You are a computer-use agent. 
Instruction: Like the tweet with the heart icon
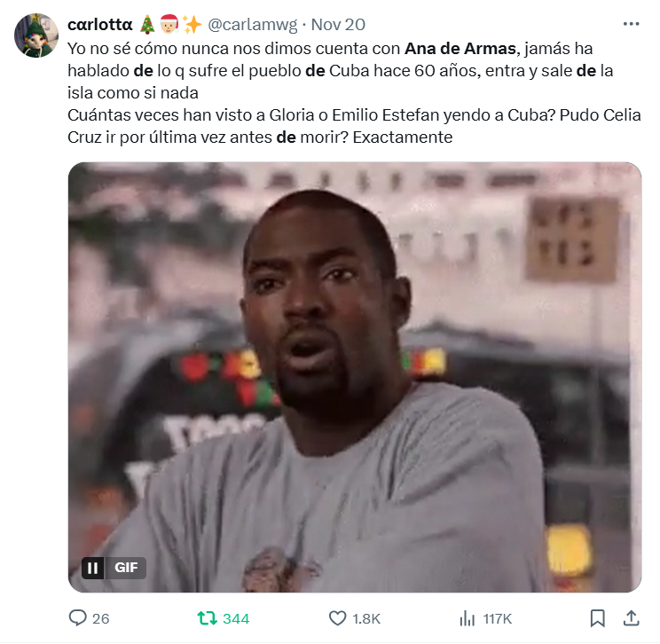point(337,618)
